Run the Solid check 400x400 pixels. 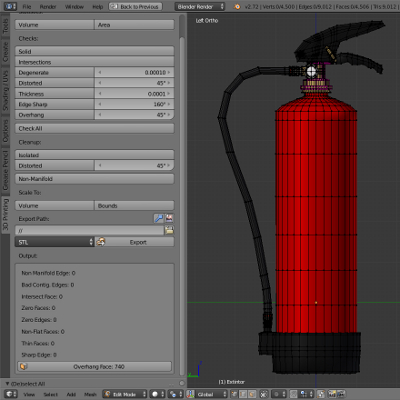point(94,51)
